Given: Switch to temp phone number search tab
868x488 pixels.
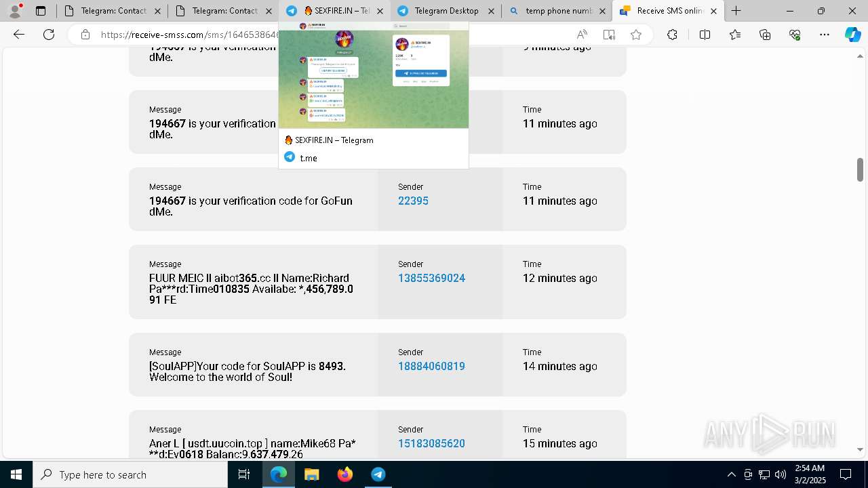Looking at the screenshot, I should click(x=557, y=11).
